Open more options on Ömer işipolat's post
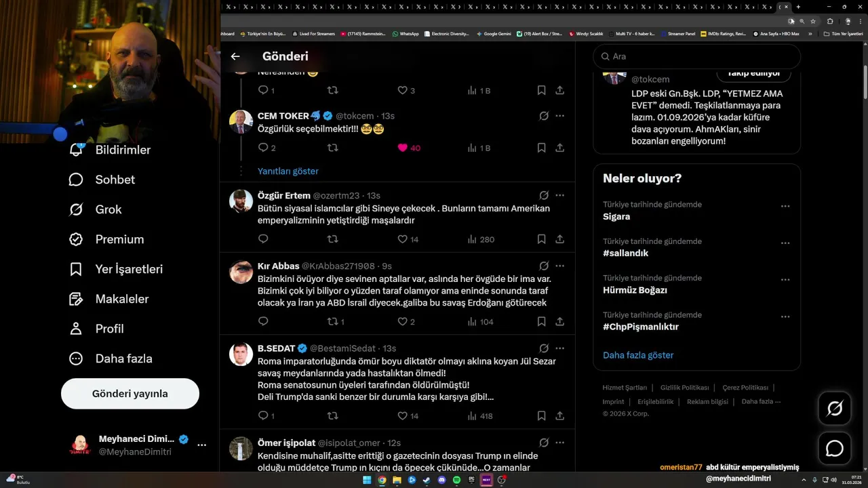Screen dimensions: 868x488 [560, 443]
